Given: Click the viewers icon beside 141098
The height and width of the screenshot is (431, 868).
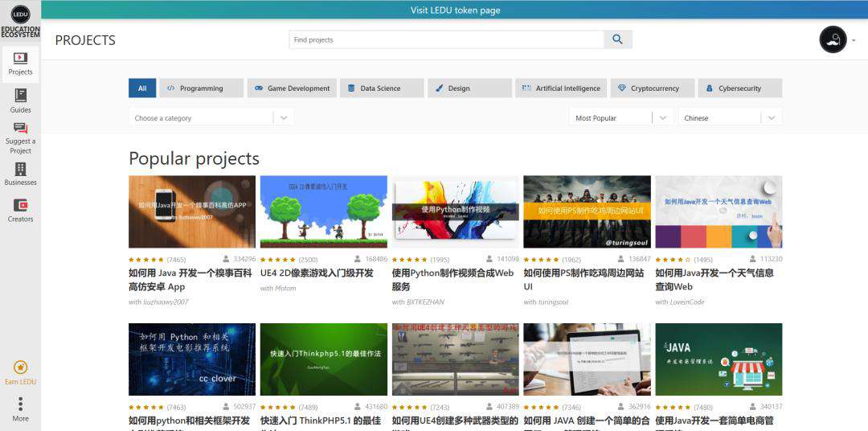Looking at the screenshot, I should coord(490,259).
